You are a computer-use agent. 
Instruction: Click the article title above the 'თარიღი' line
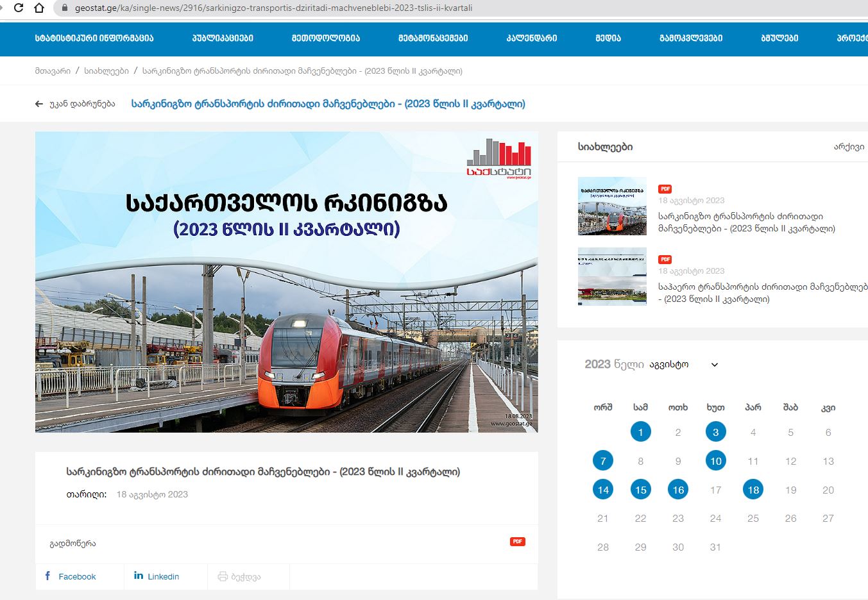click(x=263, y=472)
